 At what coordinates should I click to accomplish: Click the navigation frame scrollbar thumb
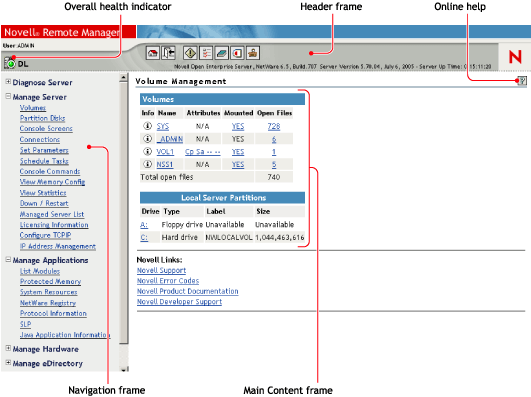pyautogui.click(x=124, y=213)
